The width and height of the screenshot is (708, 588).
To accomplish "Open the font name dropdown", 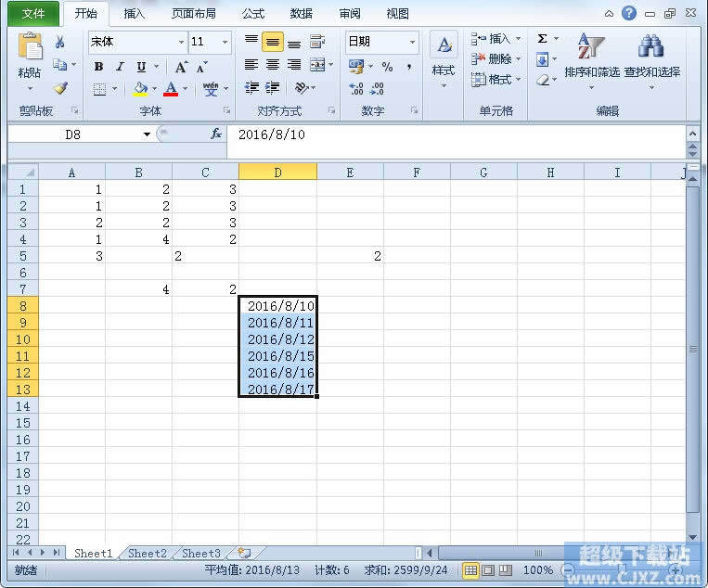I will tap(181, 42).
